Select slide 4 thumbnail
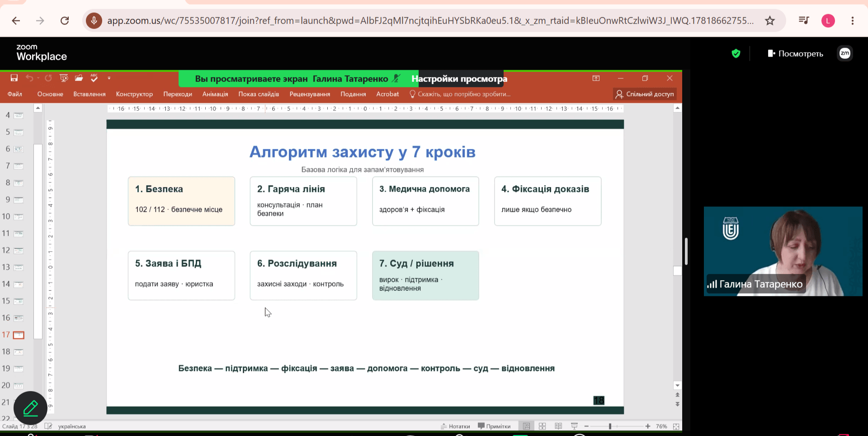The image size is (868, 436). [19, 115]
